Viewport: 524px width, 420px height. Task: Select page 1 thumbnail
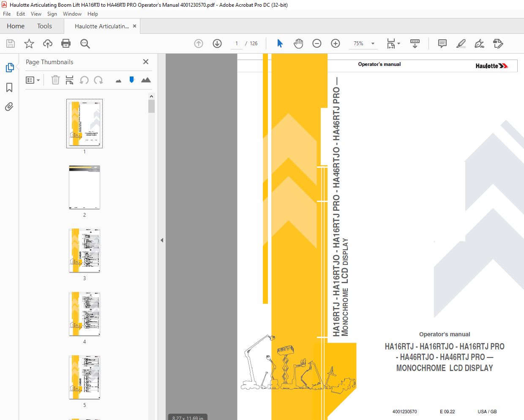click(85, 123)
